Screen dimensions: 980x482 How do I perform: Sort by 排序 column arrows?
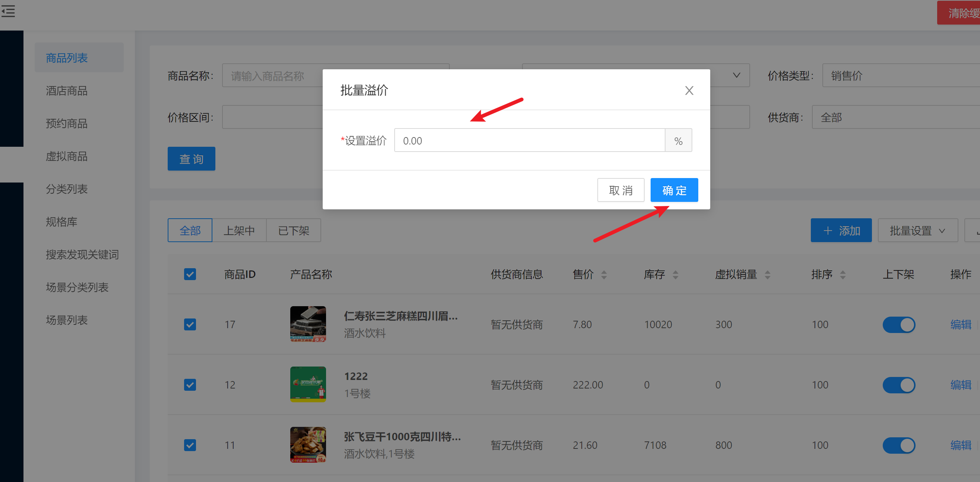[x=843, y=274]
